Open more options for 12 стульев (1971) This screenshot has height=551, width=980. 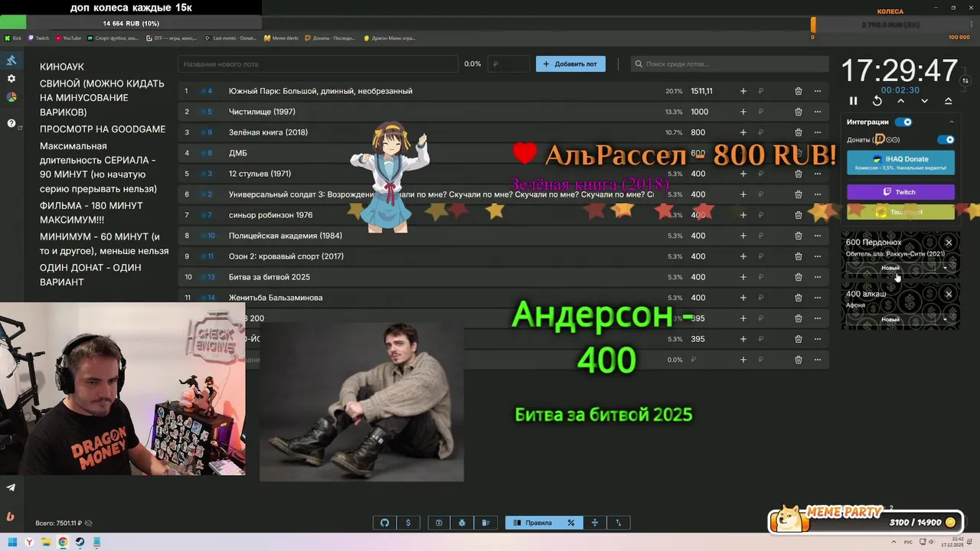[818, 174]
